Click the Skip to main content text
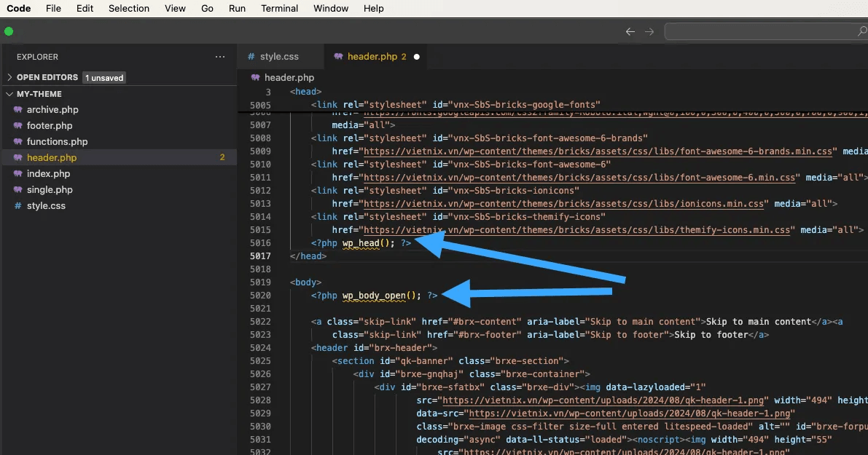This screenshot has width=868, height=455. (x=759, y=322)
